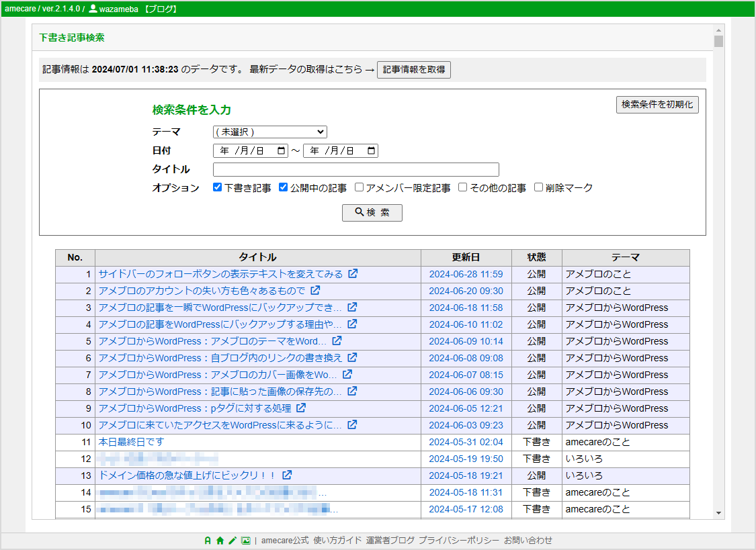Open calendar picker on the start date field
This screenshot has height=550, width=756.
(x=281, y=151)
